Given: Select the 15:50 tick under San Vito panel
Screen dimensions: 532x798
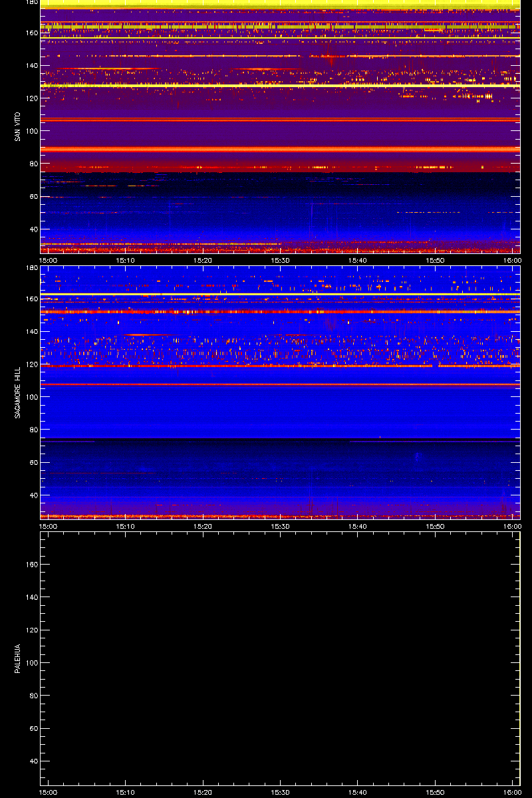Looking at the screenshot, I should point(436,261).
